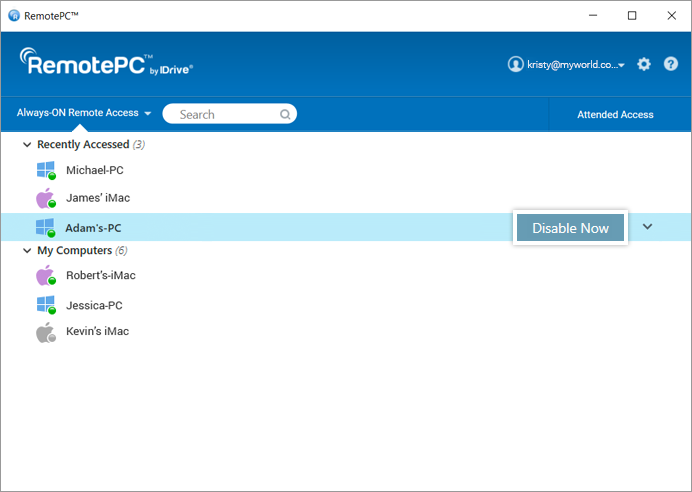
Task: Click the Apple icon beside James' iMac
Action: point(46,198)
